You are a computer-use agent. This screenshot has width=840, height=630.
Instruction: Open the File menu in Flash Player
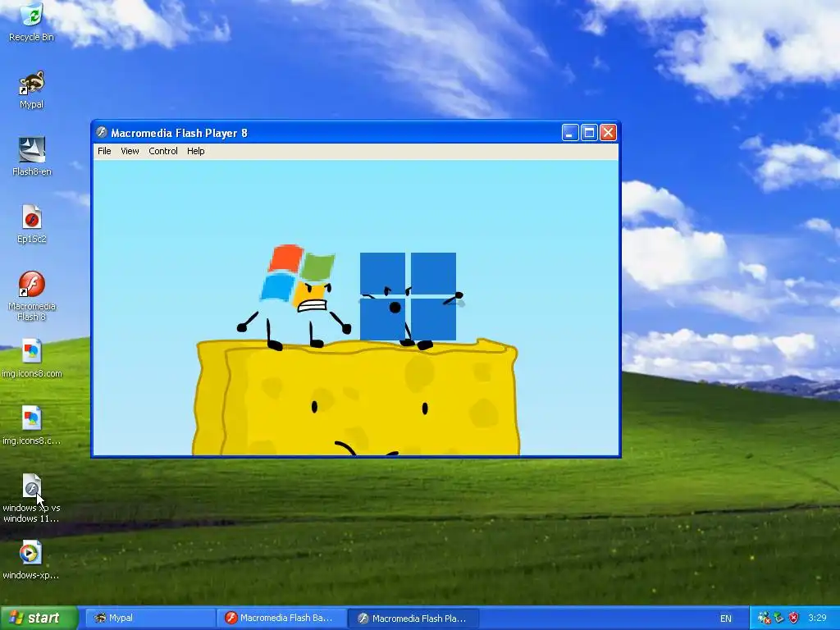[104, 151]
